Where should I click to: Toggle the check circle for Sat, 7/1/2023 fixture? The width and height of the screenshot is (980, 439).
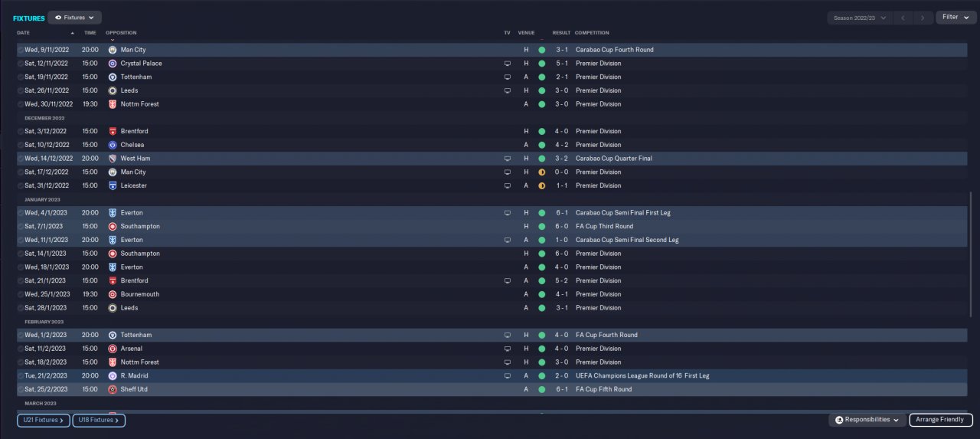click(x=21, y=227)
